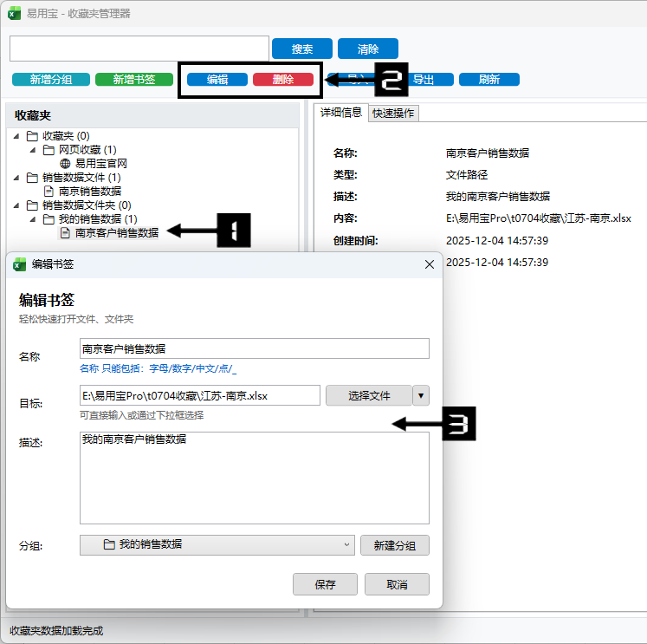Open the dropdown arrow beside 选择文件
Image resolution: width=647 pixels, height=644 pixels.
coord(421,395)
